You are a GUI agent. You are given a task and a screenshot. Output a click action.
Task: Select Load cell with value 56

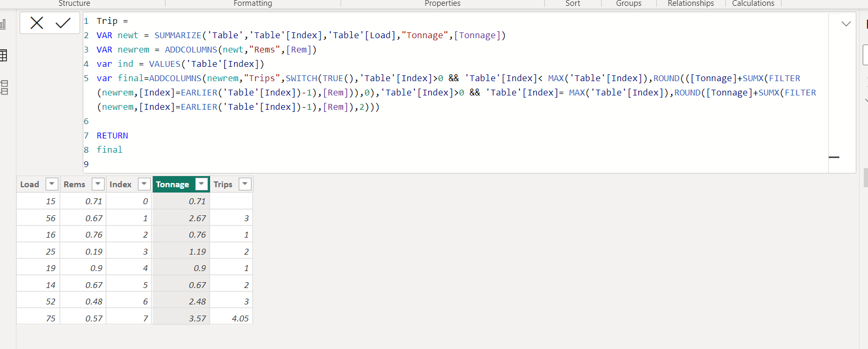click(x=38, y=218)
